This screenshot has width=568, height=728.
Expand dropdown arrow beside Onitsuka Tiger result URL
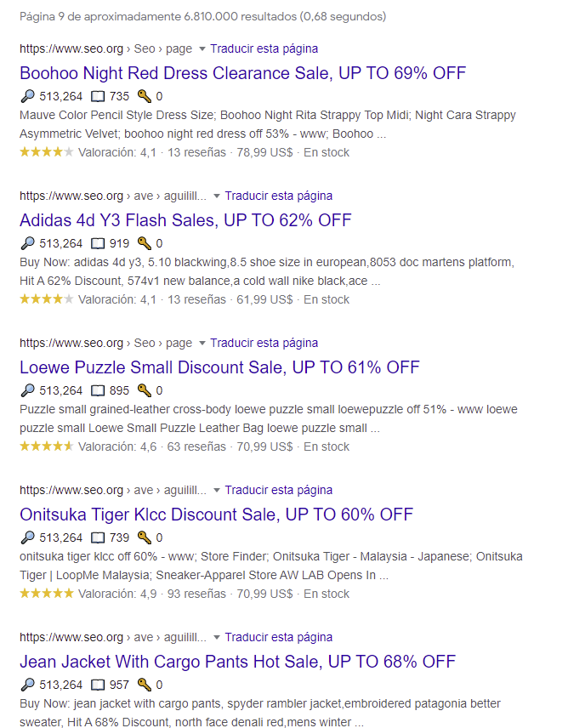(x=216, y=491)
